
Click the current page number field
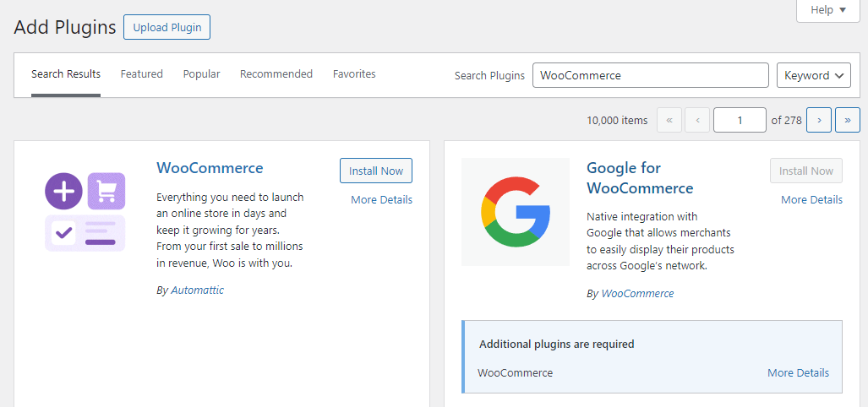pos(740,120)
